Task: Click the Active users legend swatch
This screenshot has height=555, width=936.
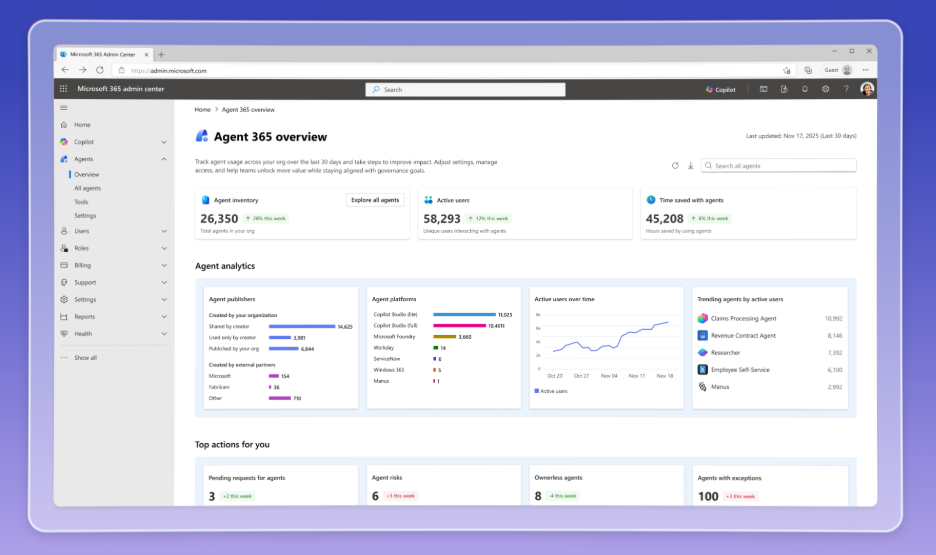Action: pyautogui.click(x=537, y=391)
